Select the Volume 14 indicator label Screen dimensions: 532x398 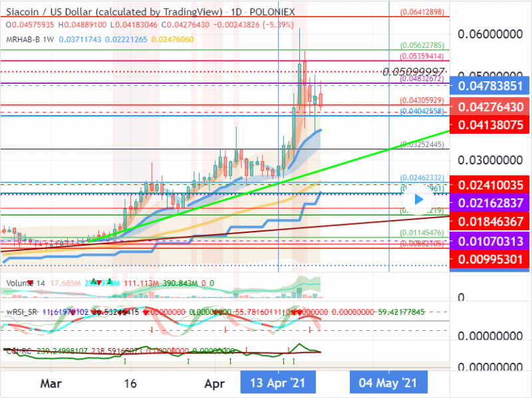point(25,283)
